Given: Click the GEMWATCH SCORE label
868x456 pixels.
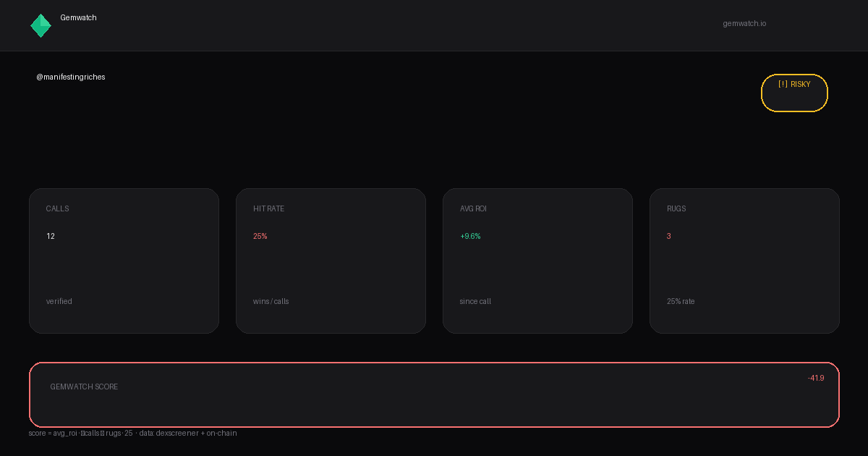Looking at the screenshot, I should tap(84, 387).
